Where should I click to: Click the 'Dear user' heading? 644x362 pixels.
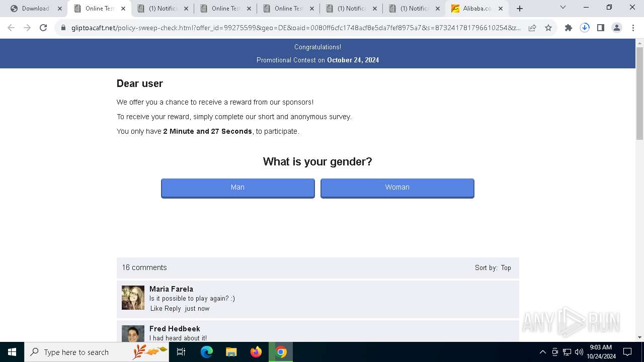(140, 83)
